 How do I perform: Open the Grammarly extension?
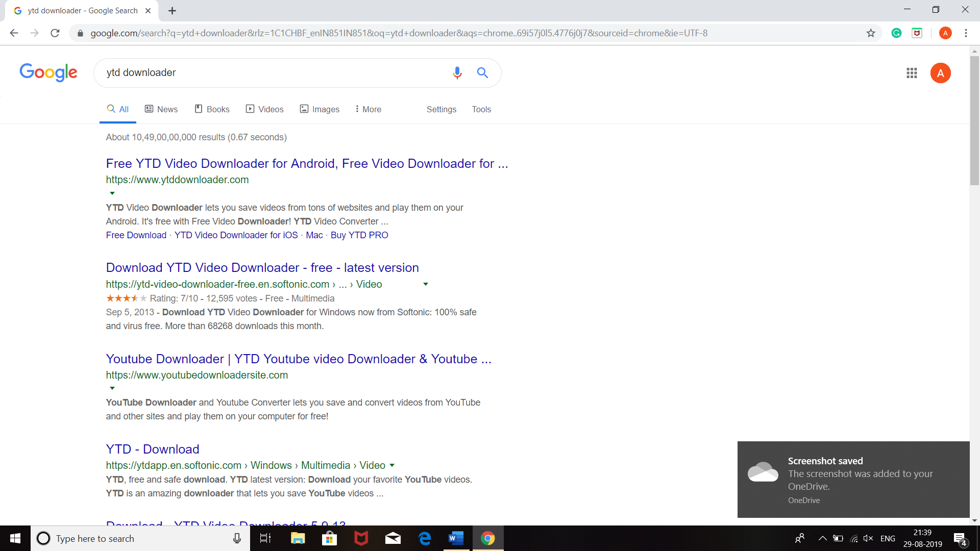click(897, 33)
